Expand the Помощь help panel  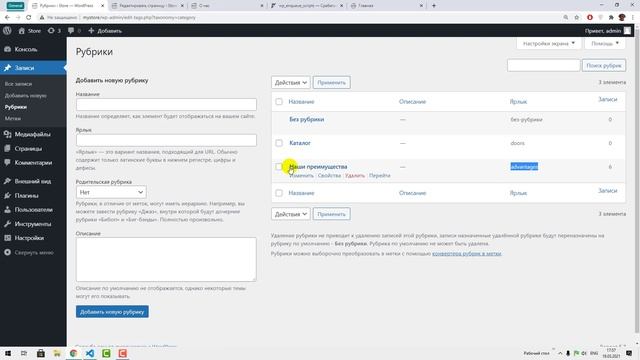[x=605, y=43]
